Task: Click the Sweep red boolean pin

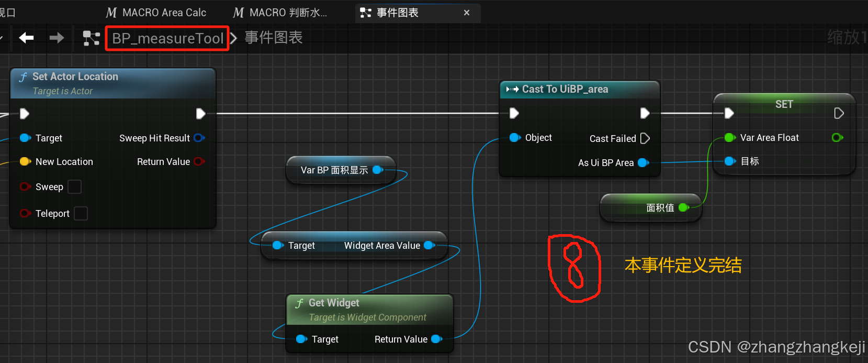Action: tap(25, 187)
